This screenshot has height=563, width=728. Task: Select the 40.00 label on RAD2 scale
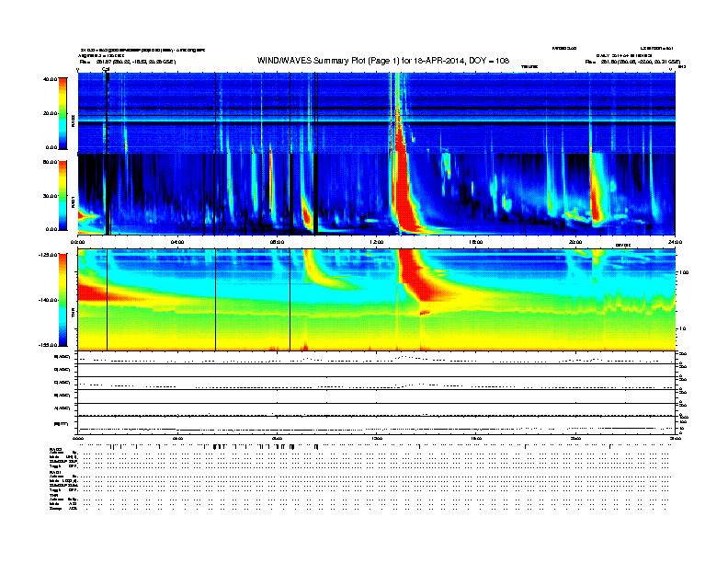[51, 79]
